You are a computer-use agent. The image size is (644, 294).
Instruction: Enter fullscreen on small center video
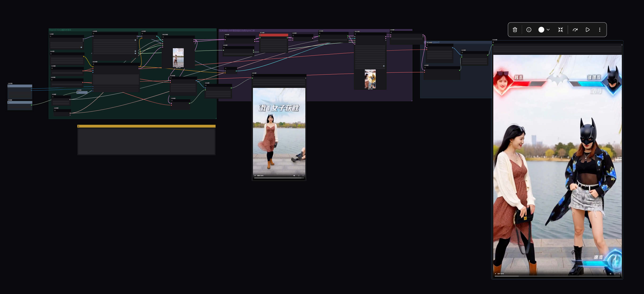299,176
